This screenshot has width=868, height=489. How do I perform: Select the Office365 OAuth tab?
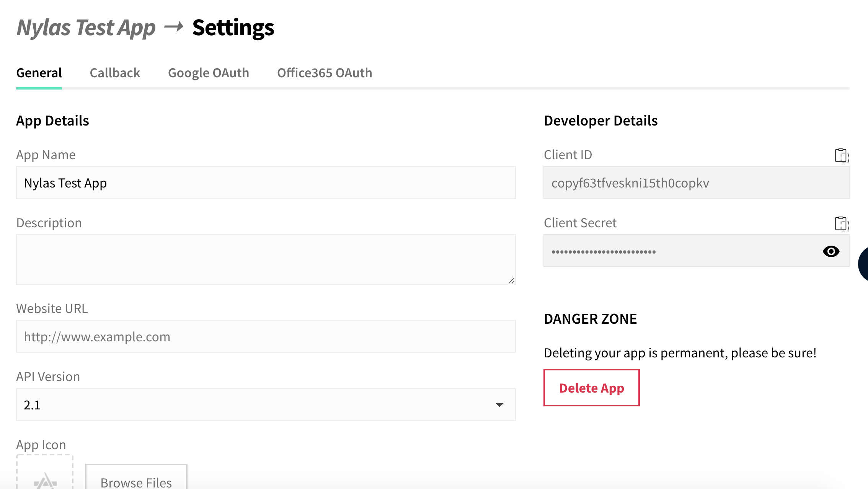pyautogui.click(x=325, y=73)
